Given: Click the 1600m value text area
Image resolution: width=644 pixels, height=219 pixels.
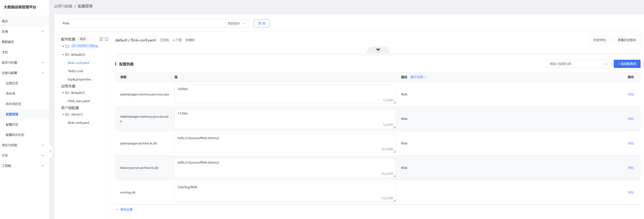Looking at the screenshot, I should [285, 94].
